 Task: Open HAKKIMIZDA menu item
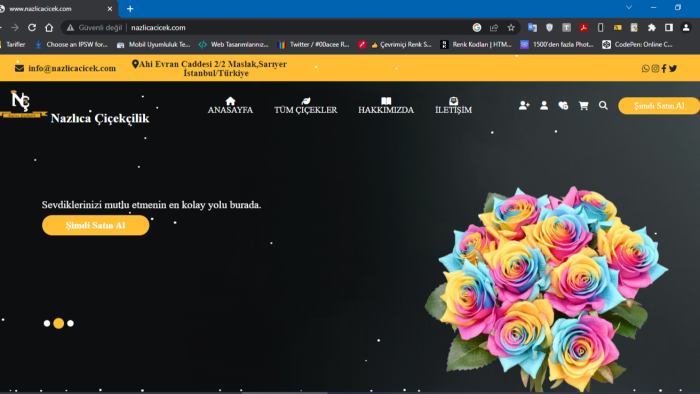(x=386, y=106)
